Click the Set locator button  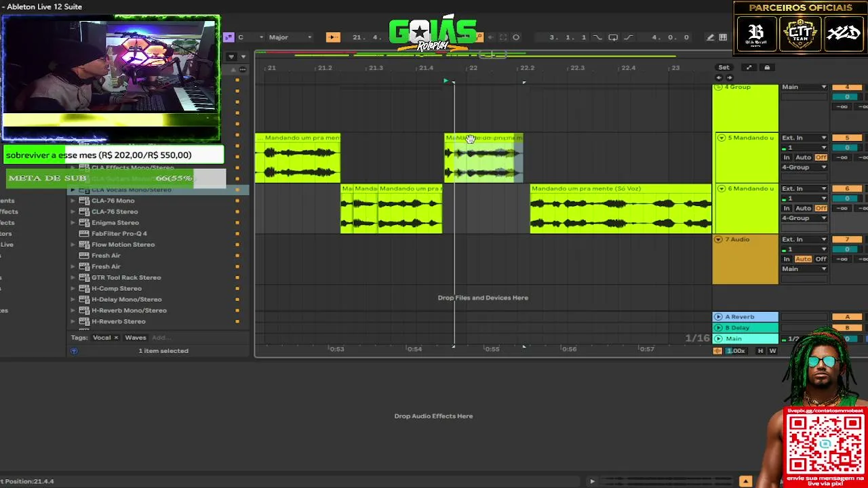724,68
